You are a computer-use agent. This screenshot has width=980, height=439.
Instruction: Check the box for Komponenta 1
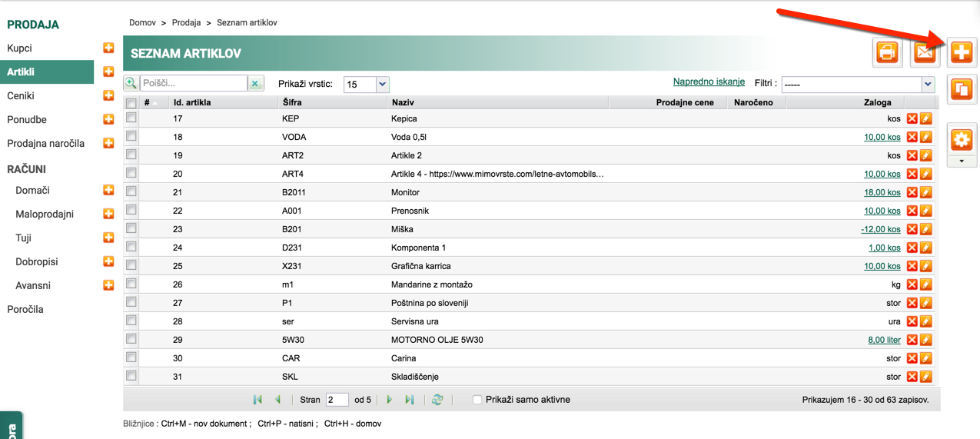[131, 247]
